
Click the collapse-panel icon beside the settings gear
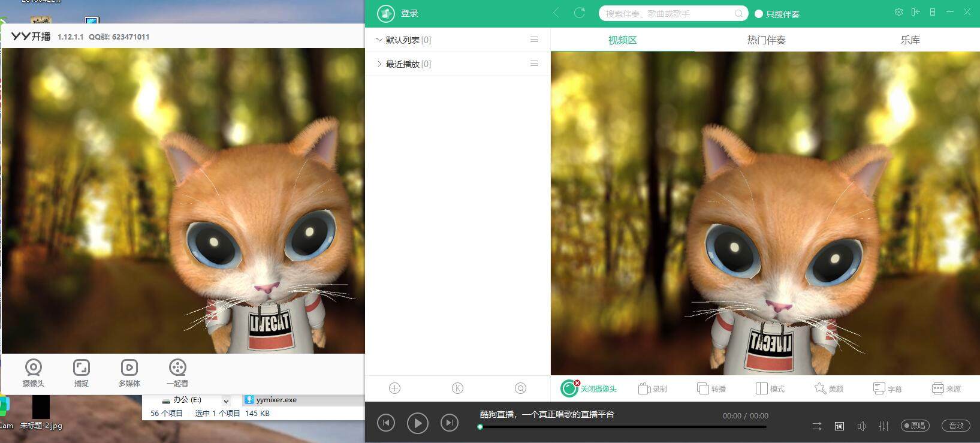point(915,12)
